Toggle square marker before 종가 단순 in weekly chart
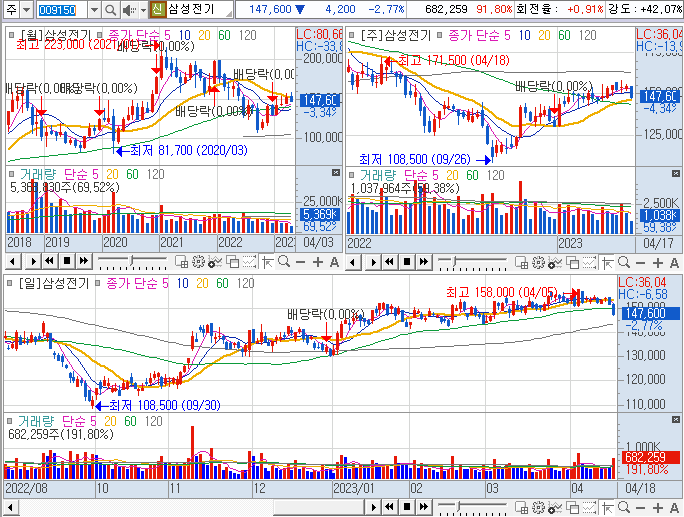Viewport: 684px width, 517px height. (439, 35)
